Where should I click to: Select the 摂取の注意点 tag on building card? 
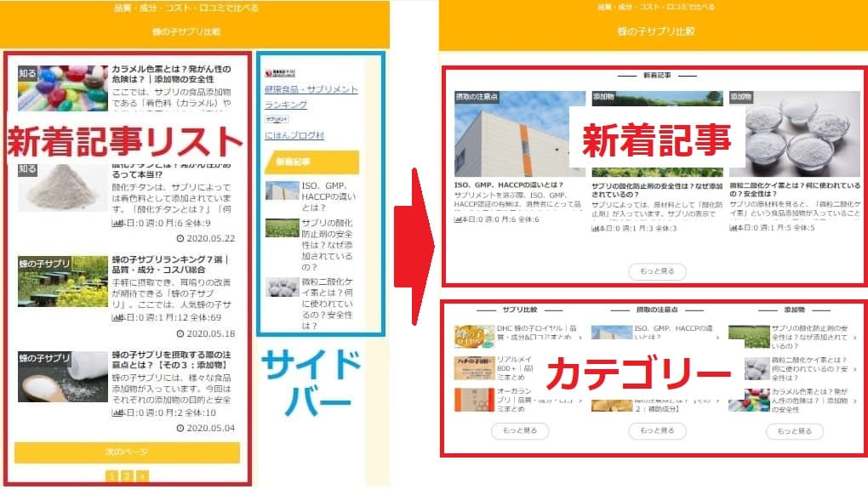pyautogui.click(x=477, y=97)
